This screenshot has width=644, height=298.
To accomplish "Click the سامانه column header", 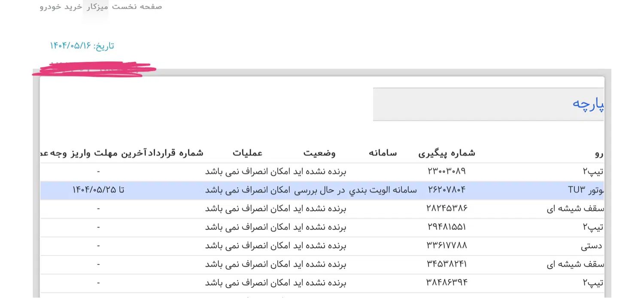I will 383,153.
